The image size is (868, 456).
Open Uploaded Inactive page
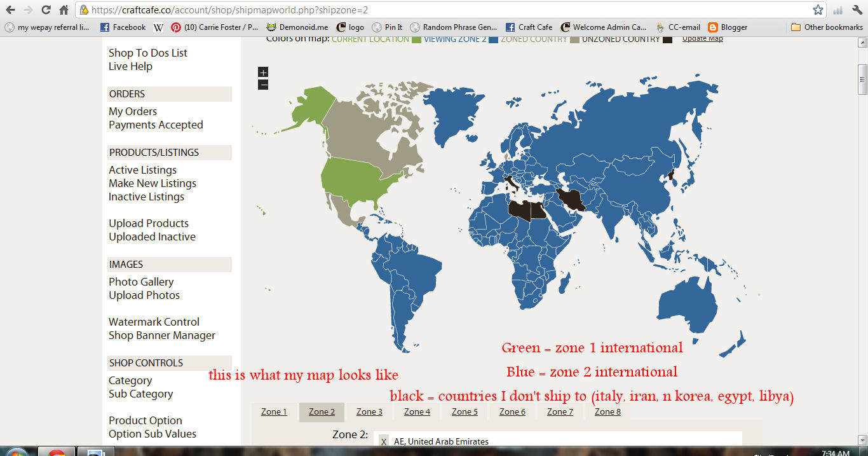click(152, 237)
